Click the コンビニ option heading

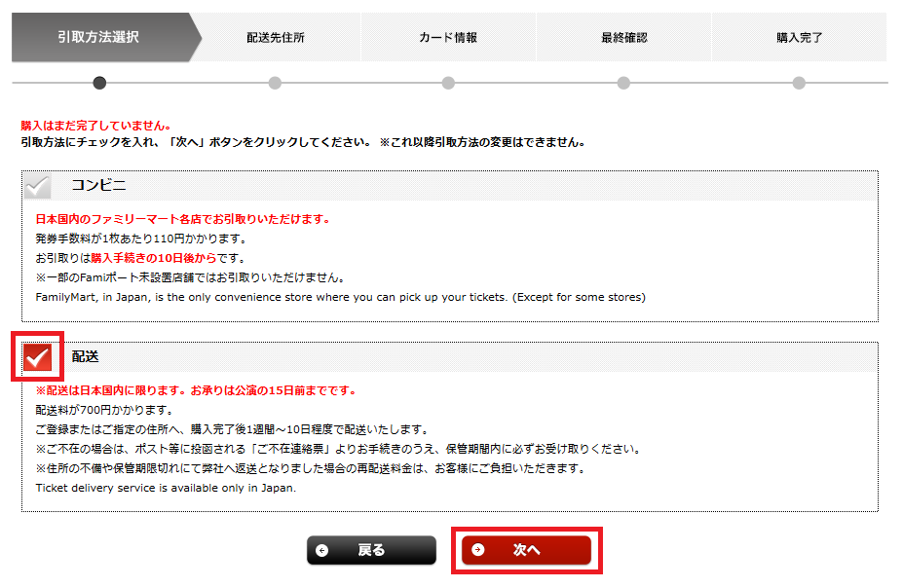pos(98,185)
